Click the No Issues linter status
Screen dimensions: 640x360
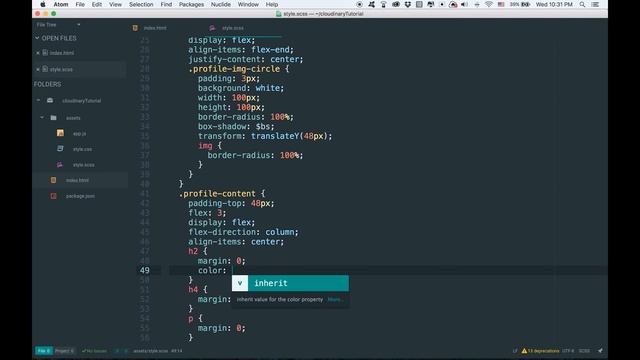(94, 351)
